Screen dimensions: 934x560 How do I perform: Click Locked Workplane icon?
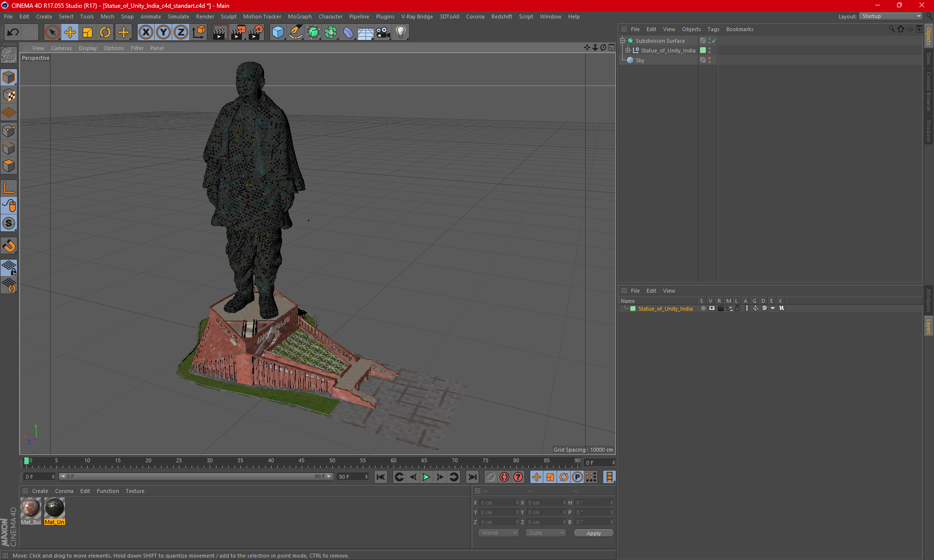[x=9, y=268]
